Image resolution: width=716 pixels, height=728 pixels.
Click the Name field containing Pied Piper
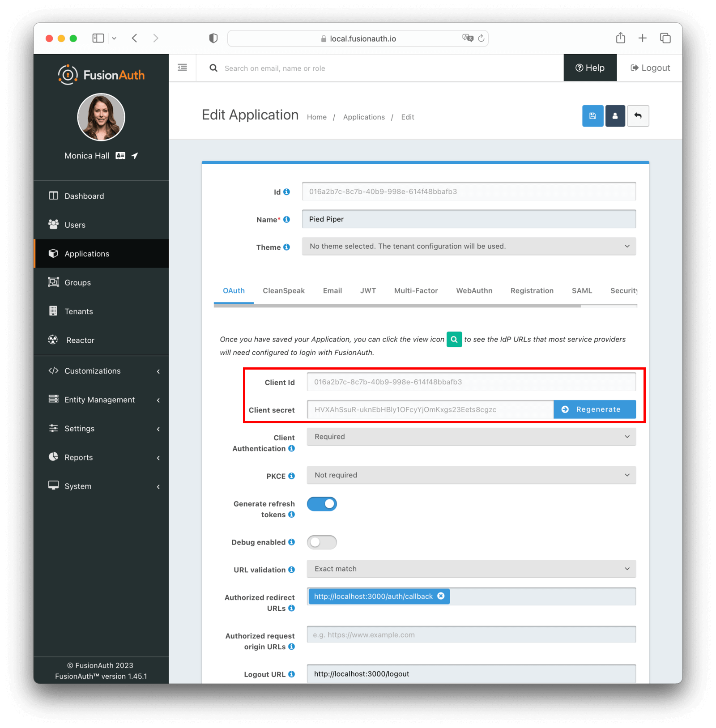pyautogui.click(x=469, y=219)
